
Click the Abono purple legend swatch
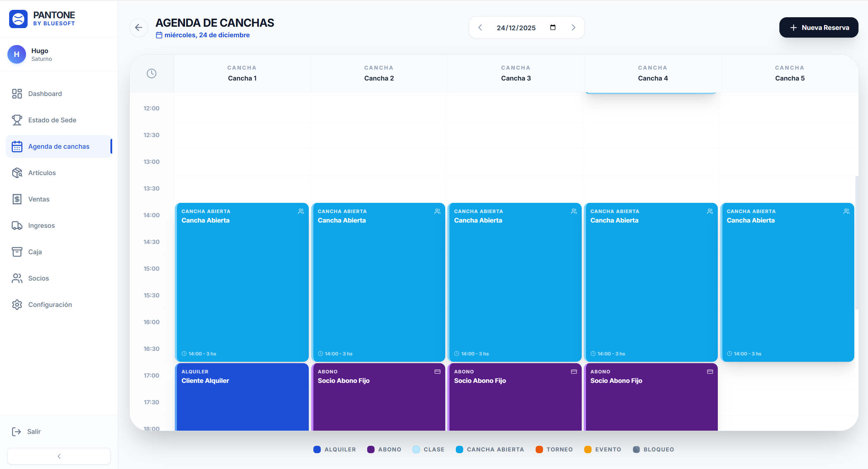coord(371,449)
